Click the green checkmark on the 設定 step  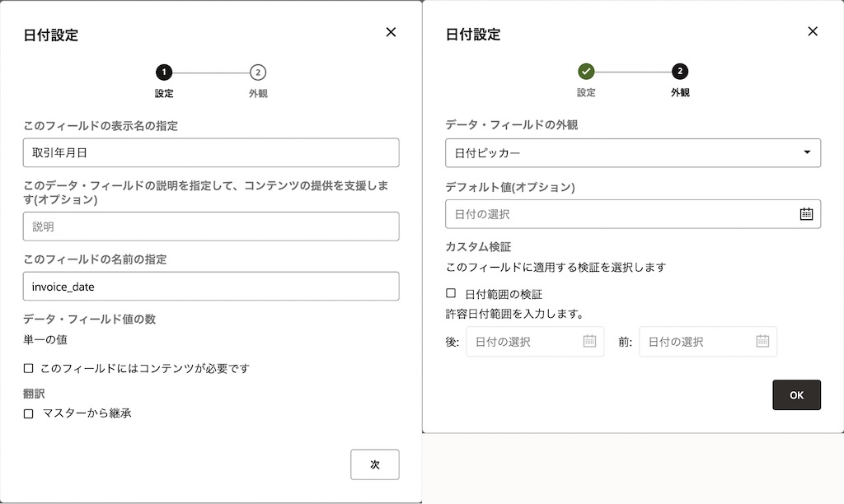(586, 72)
